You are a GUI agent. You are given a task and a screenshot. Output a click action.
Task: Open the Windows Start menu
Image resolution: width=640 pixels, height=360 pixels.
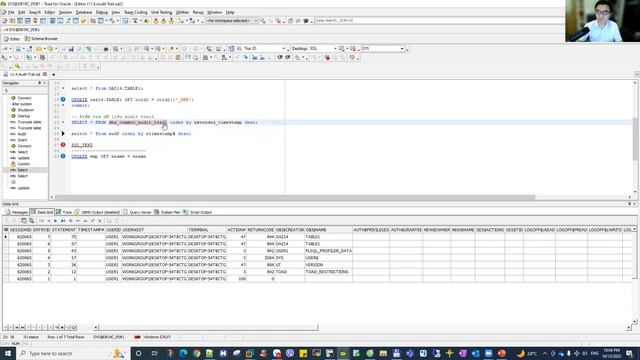tap(8, 353)
